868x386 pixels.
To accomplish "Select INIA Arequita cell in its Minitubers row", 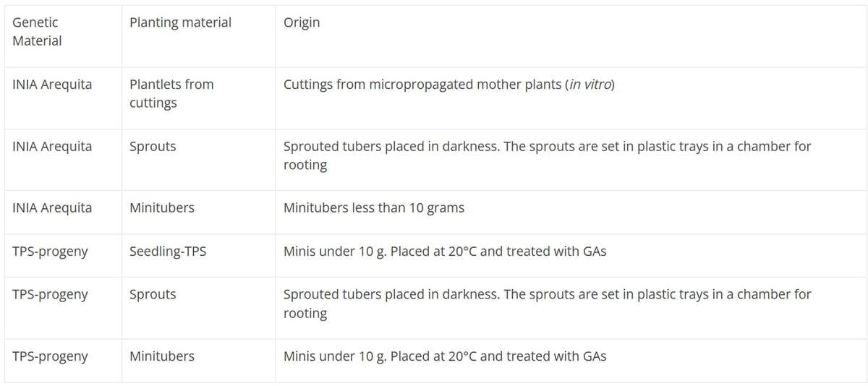I will coord(52,208).
